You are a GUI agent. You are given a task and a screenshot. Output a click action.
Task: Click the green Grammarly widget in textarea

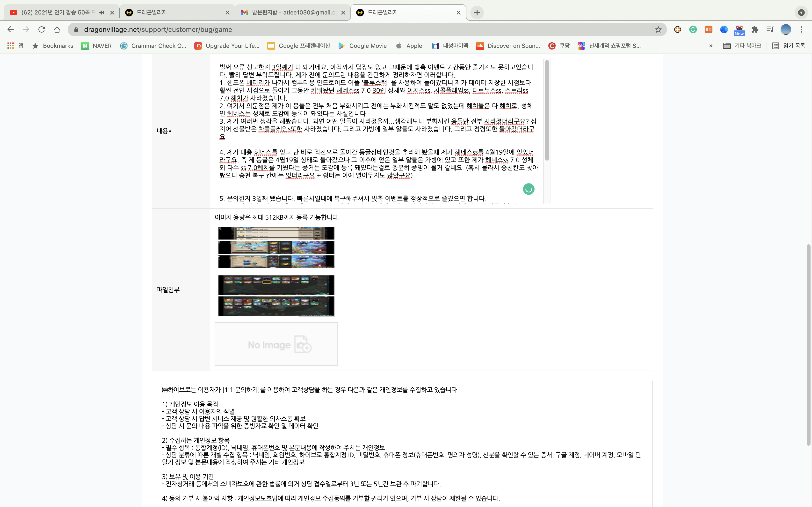pos(529,189)
